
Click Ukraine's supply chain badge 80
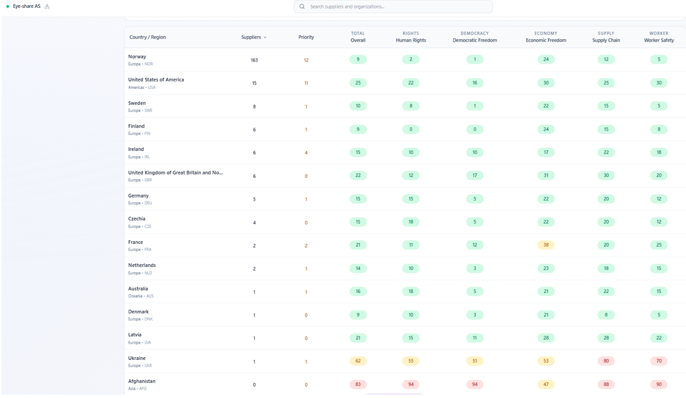[606, 361]
